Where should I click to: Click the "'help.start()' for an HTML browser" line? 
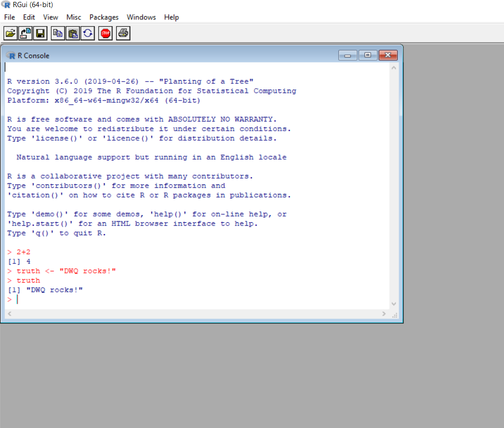click(132, 224)
